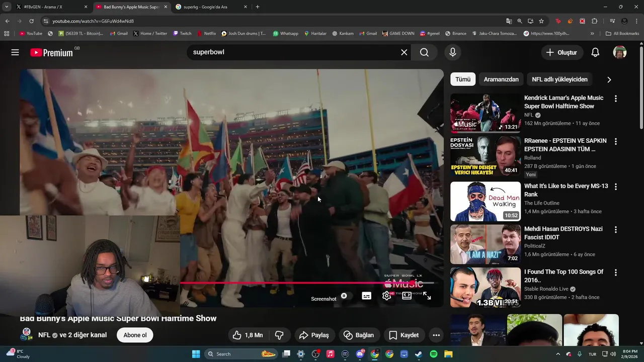Enter fullscreen in the video player

427,296
